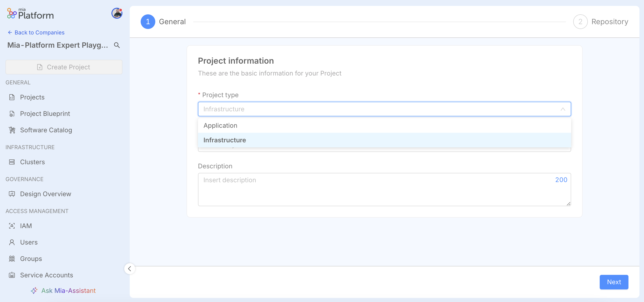Focus the Insert description text area
The width and height of the screenshot is (644, 302).
pos(384,190)
